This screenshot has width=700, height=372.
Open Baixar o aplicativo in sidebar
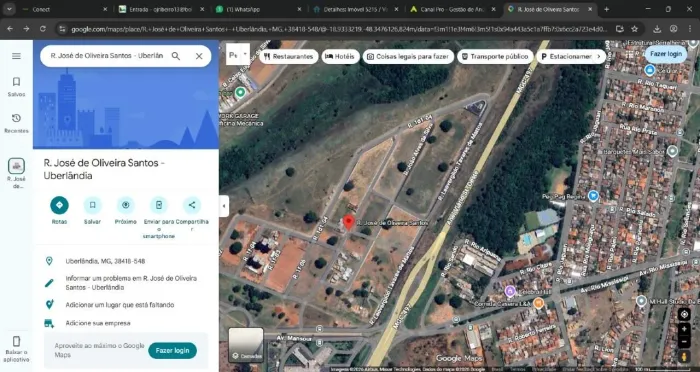[x=16, y=349]
